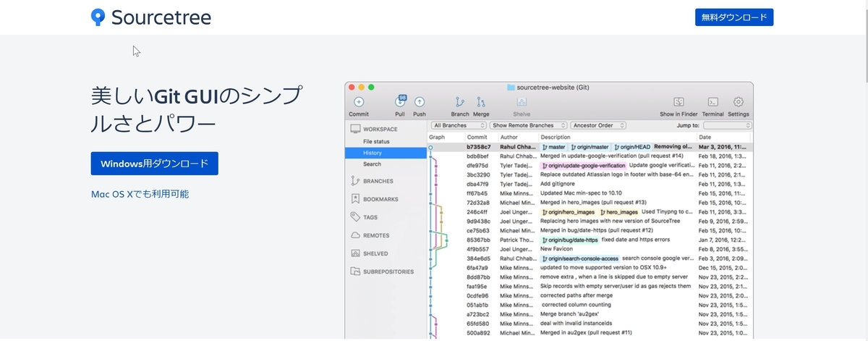Open the All Branches dropdown
Screen dimensions: 868x341
click(x=459, y=125)
